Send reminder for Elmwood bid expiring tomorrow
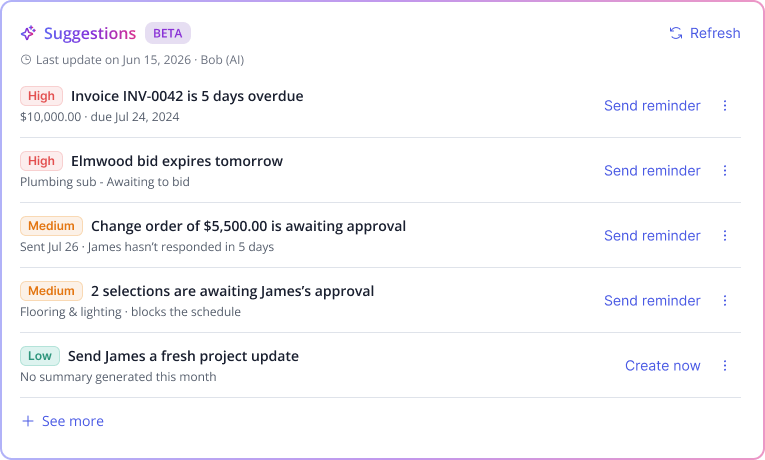This screenshot has height=460, width=765. 652,170
